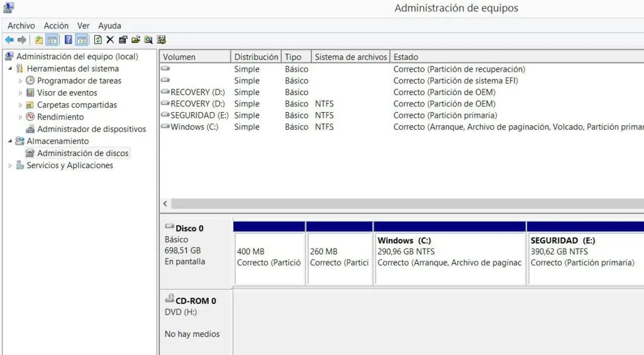Sort by Volumen column header
The height and width of the screenshot is (355, 644).
click(x=195, y=57)
